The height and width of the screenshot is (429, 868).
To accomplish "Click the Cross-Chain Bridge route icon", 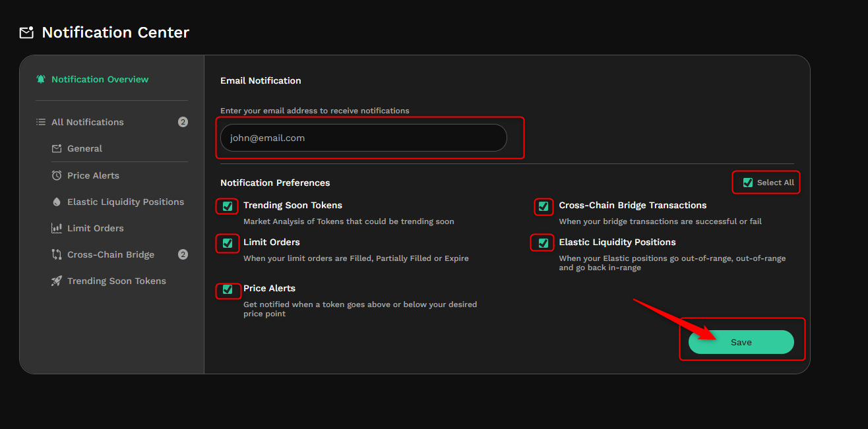I will click(57, 254).
